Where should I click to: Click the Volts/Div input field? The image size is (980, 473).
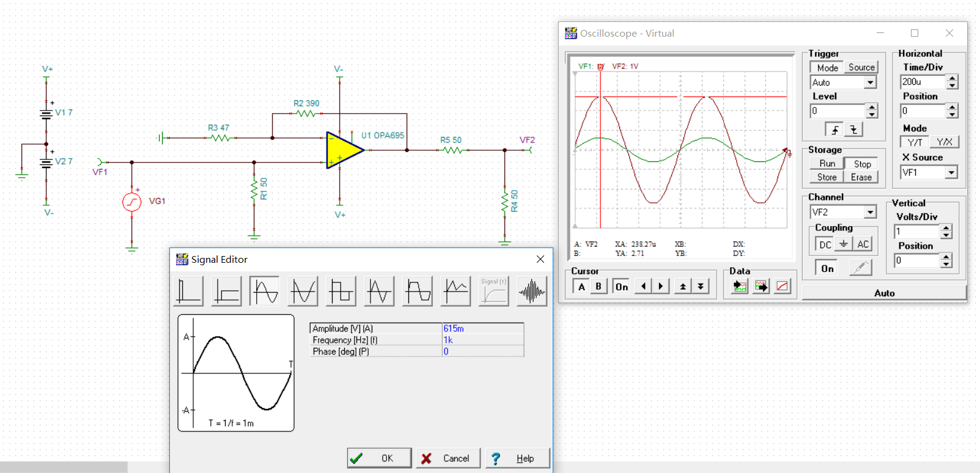917,232
